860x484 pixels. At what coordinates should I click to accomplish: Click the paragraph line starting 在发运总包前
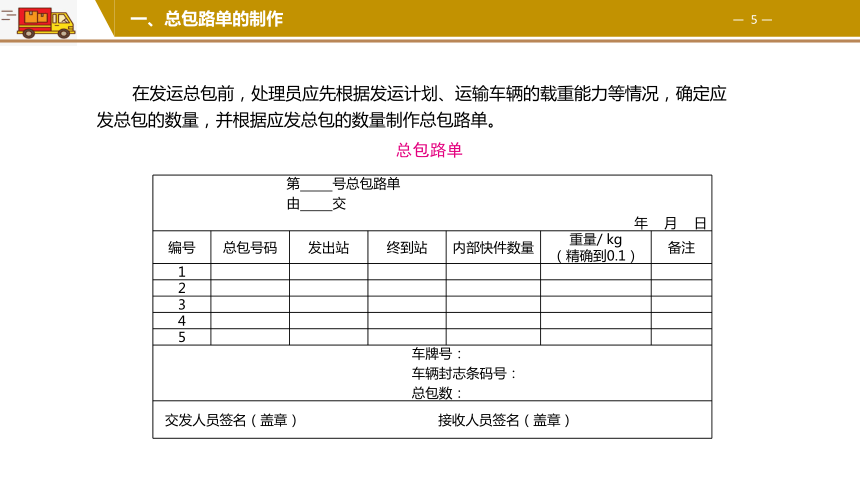[x=429, y=93]
